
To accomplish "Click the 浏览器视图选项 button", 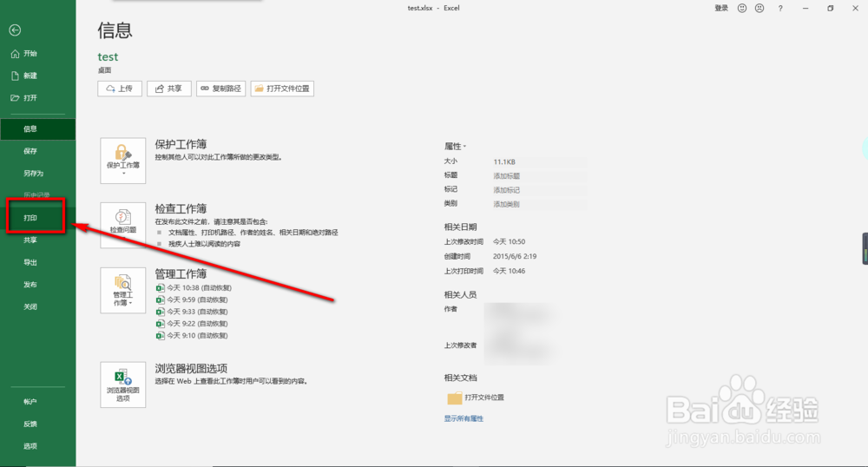I will point(123,385).
